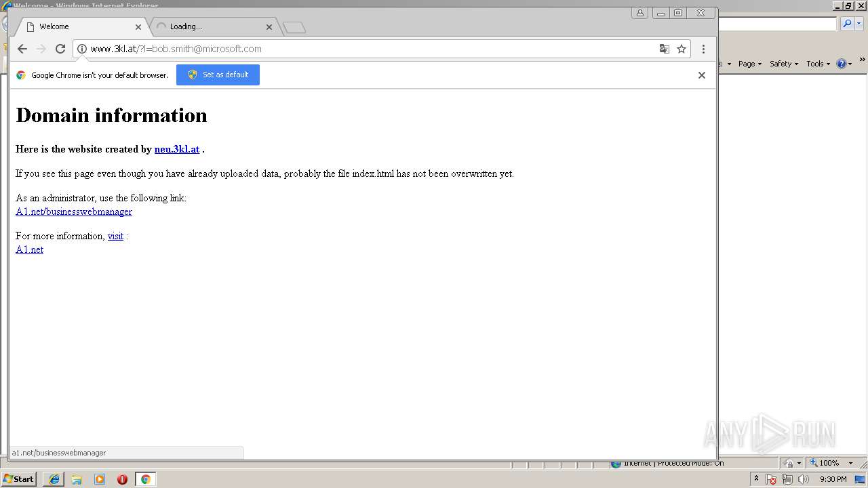The width and height of the screenshot is (868, 488).
Task: Go forward in Chrome
Action: [41, 49]
